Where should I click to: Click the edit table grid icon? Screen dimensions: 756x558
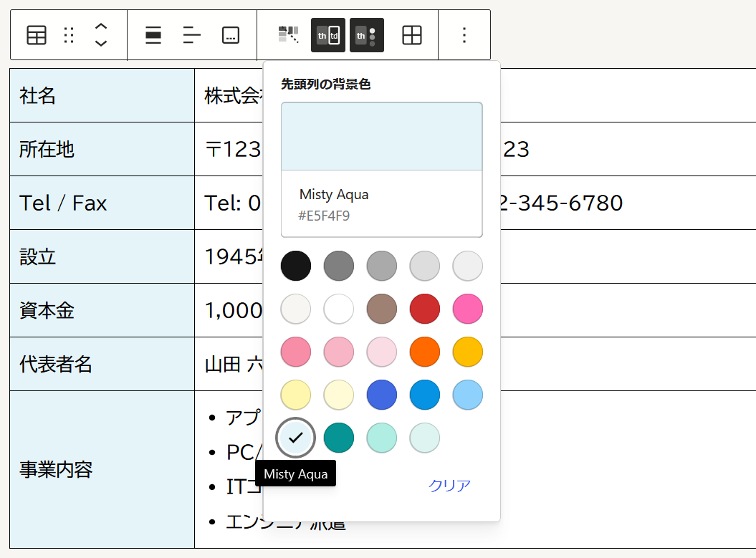(412, 35)
